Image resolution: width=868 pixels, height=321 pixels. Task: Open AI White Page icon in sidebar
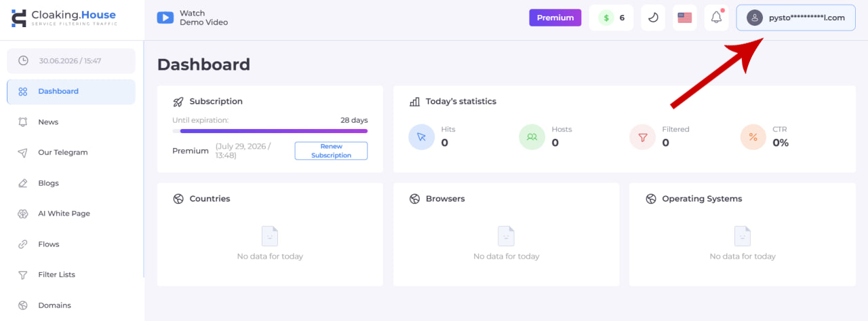(23, 214)
